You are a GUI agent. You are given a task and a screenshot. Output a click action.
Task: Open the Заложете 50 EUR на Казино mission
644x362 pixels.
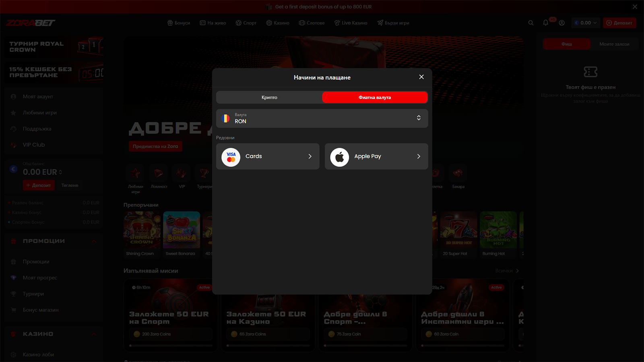pos(268,315)
